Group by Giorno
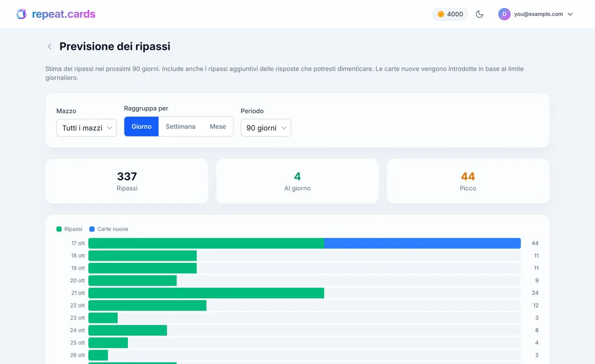Image resolution: width=595 pixels, height=364 pixels. click(x=141, y=126)
